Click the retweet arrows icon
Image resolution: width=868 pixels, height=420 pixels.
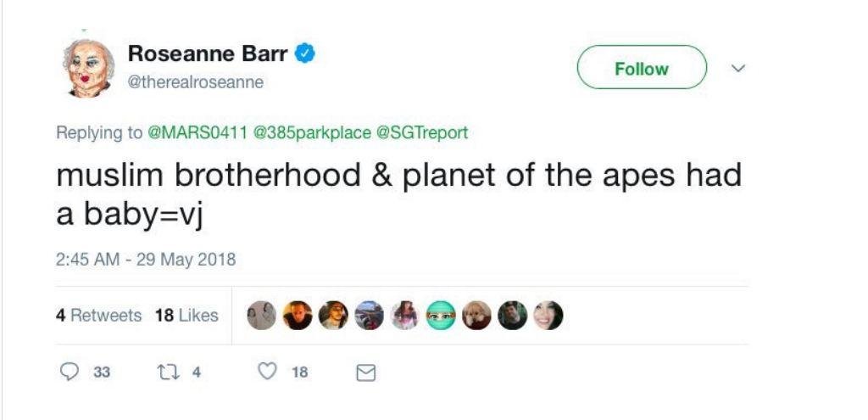click(168, 372)
